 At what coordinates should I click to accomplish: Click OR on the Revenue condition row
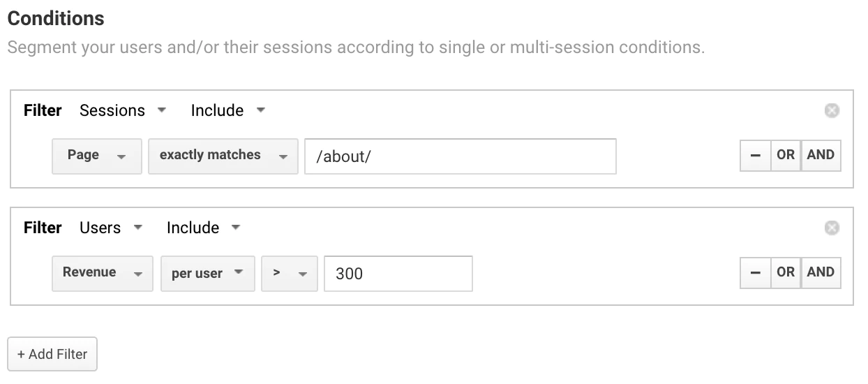pyautogui.click(x=786, y=272)
